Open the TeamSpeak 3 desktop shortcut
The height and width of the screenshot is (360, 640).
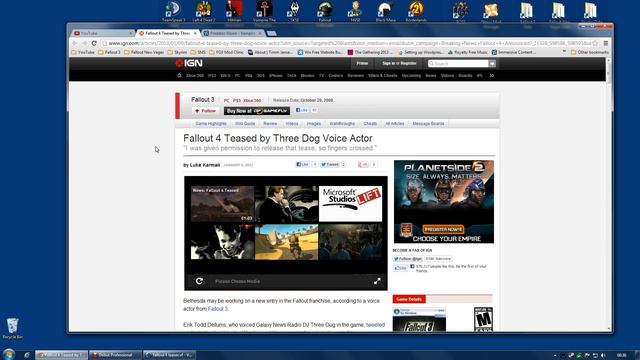pos(173,11)
